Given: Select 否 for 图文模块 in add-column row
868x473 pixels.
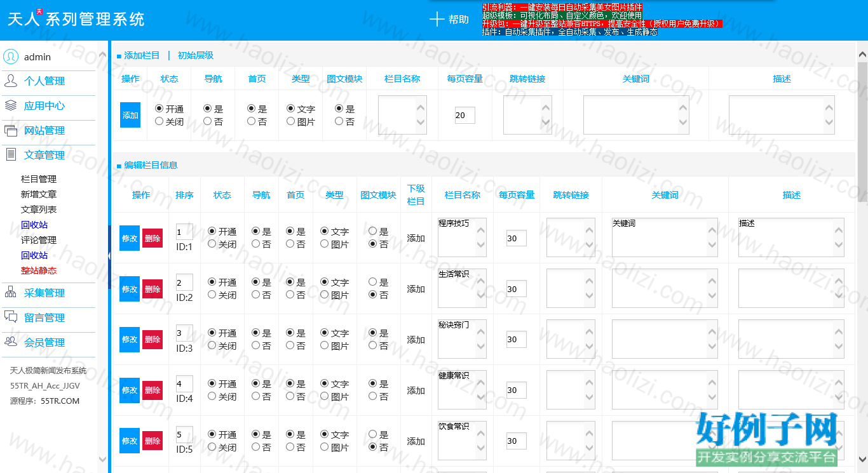Looking at the screenshot, I should coord(339,121).
